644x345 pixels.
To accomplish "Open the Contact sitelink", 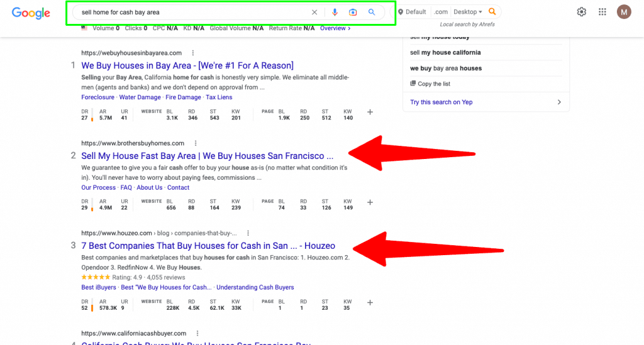I will tap(178, 187).
